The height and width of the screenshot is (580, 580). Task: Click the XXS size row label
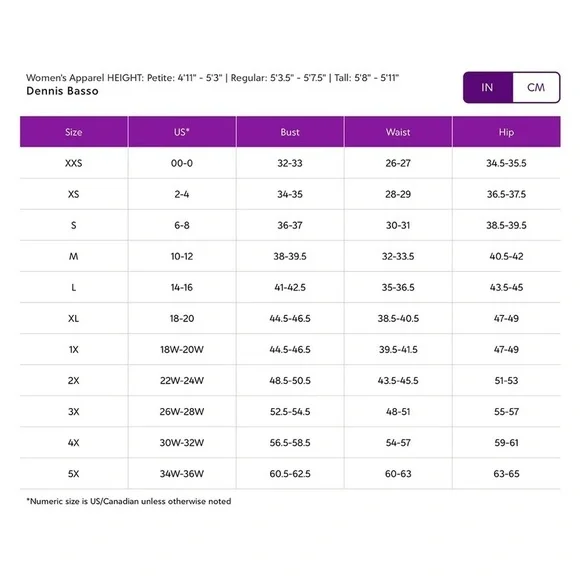click(x=74, y=163)
